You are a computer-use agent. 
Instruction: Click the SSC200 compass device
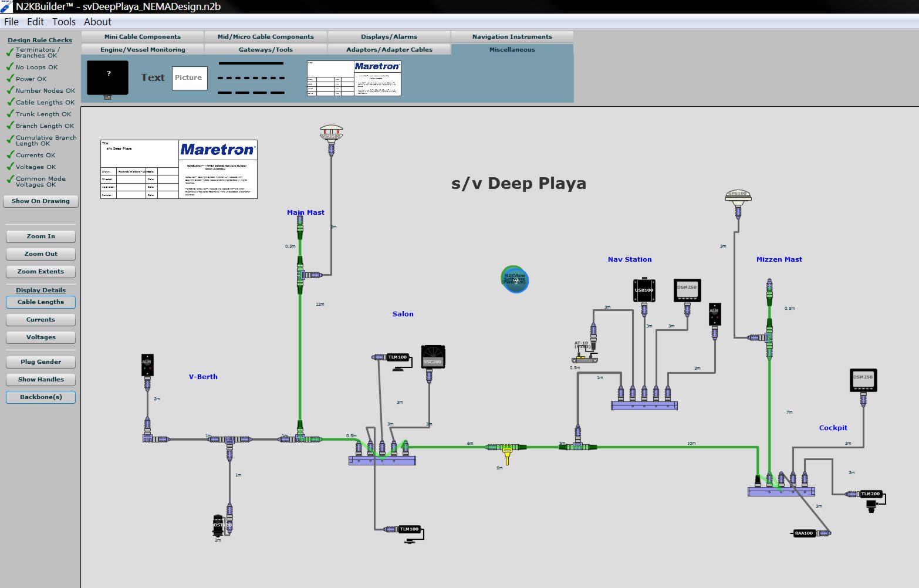(x=433, y=357)
